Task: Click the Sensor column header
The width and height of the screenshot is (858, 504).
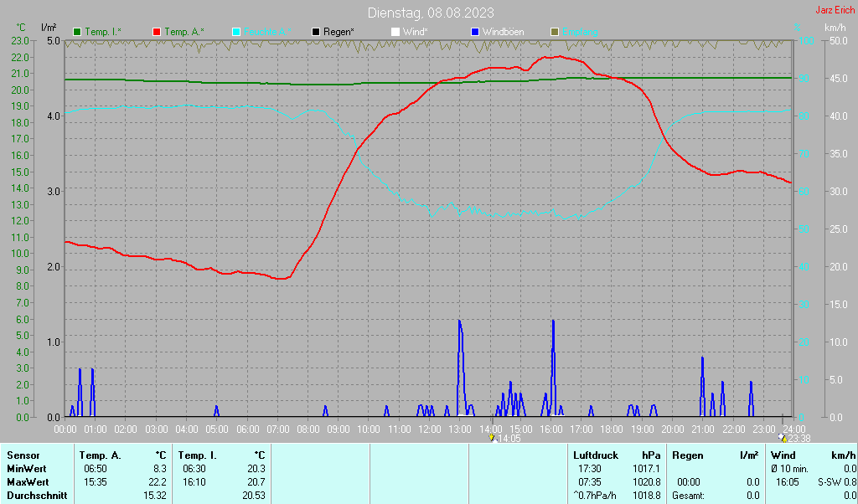Action: tap(23, 455)
